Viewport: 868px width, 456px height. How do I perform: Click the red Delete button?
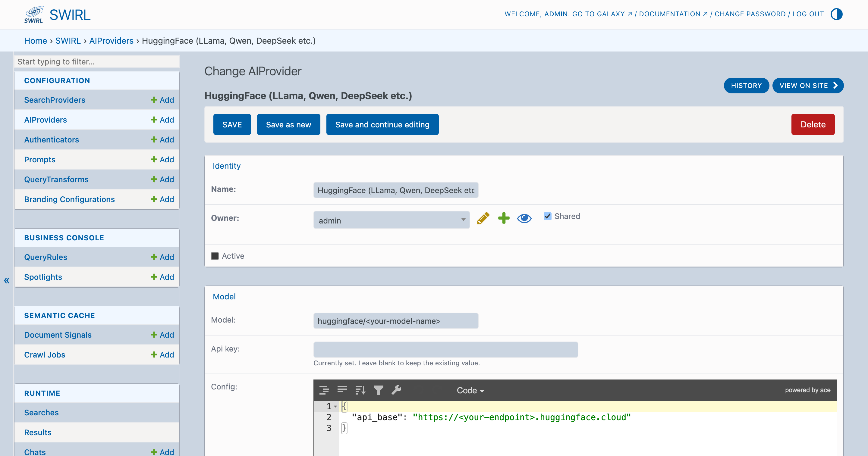(x=813, y=125)
